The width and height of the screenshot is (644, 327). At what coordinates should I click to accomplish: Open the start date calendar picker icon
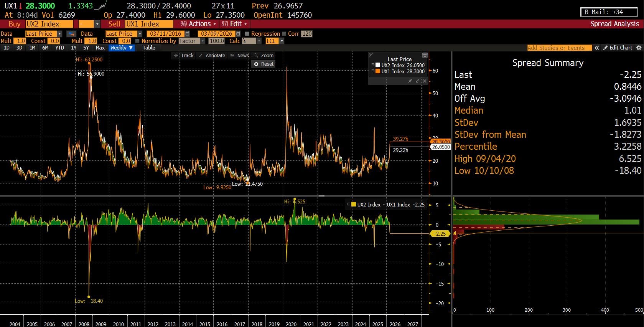[x=187, y=34]
